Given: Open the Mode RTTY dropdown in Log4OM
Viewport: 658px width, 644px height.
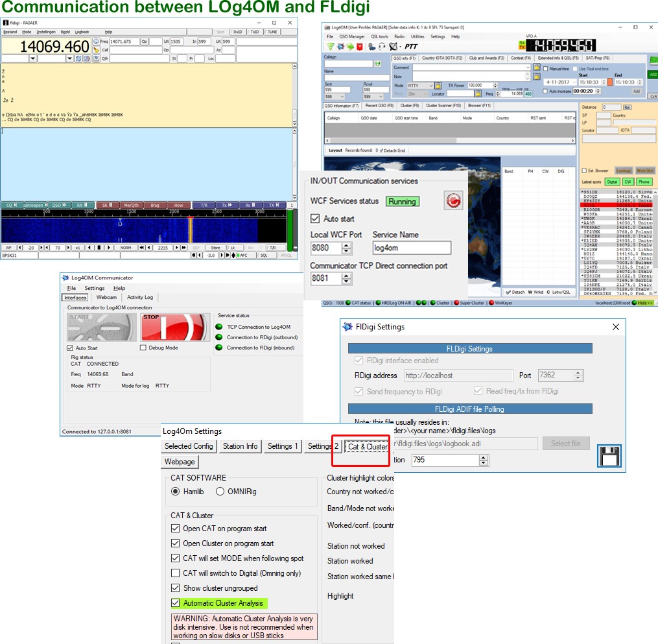Looking at the screenshot, I should [431, 86].
